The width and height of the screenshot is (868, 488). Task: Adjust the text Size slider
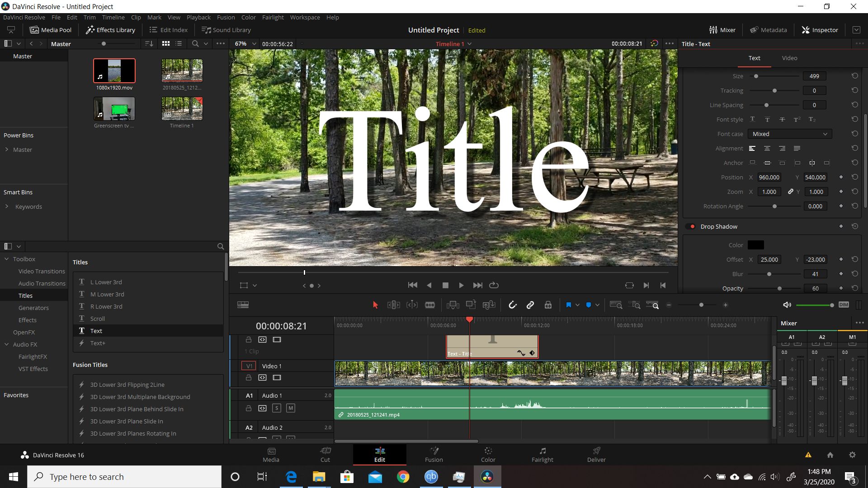click(x=774, y=76)
